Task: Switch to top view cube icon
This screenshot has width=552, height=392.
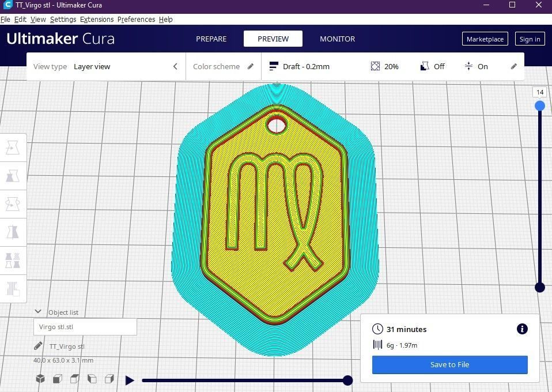Action: [75, 379]
